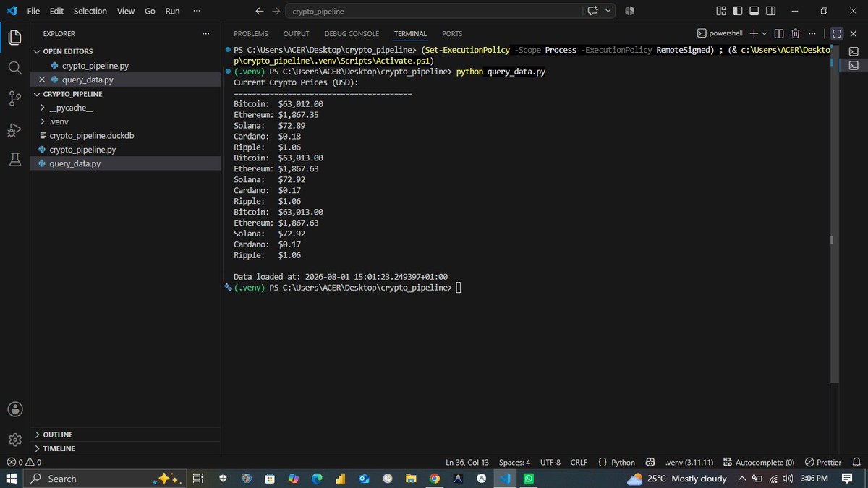
Task: Split the terminal
Action: point(778,33)
